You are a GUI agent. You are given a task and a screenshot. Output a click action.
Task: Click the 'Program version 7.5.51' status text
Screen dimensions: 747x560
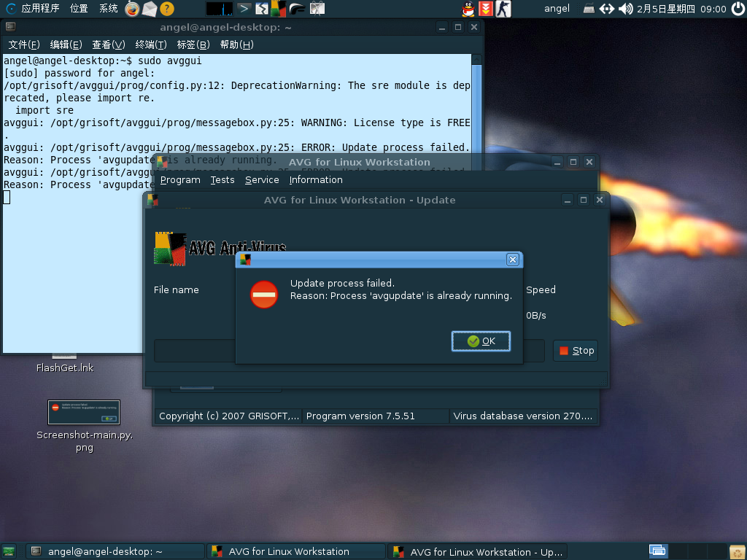click(x=360, y=416)
